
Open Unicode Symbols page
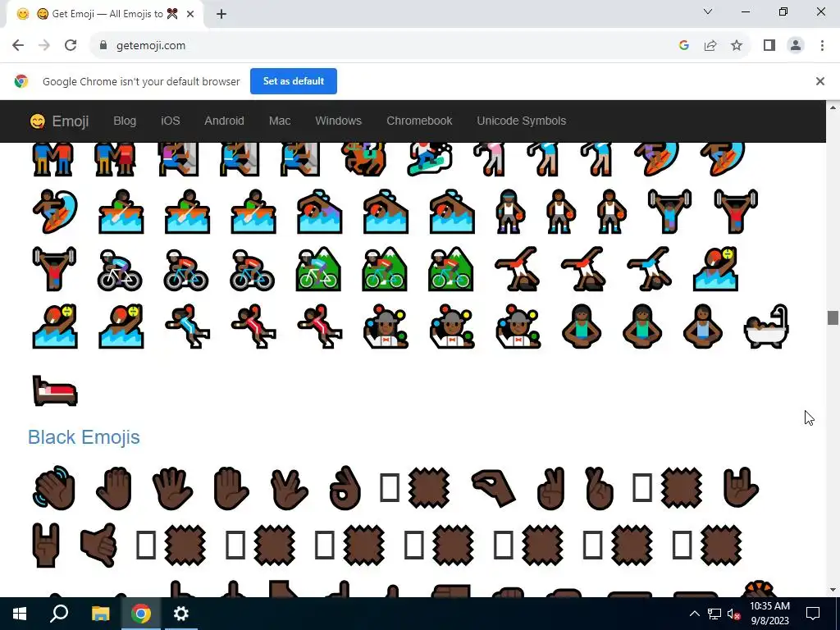[521, 121]
